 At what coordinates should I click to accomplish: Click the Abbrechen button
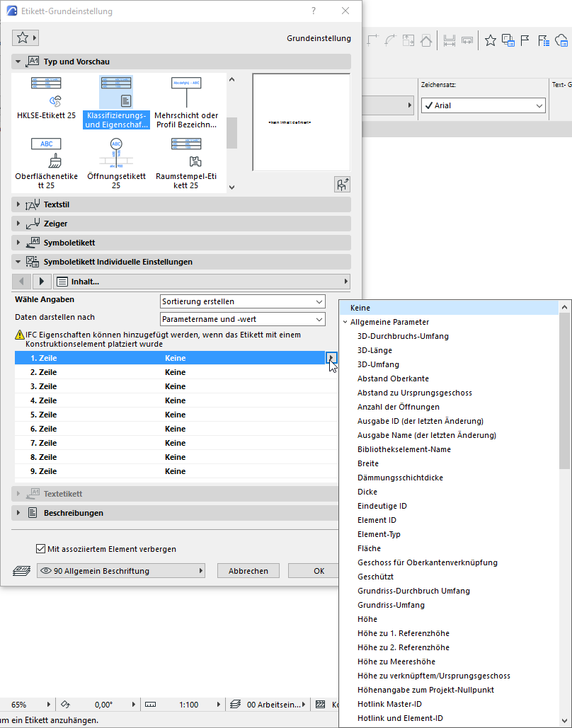pos(248,570)
